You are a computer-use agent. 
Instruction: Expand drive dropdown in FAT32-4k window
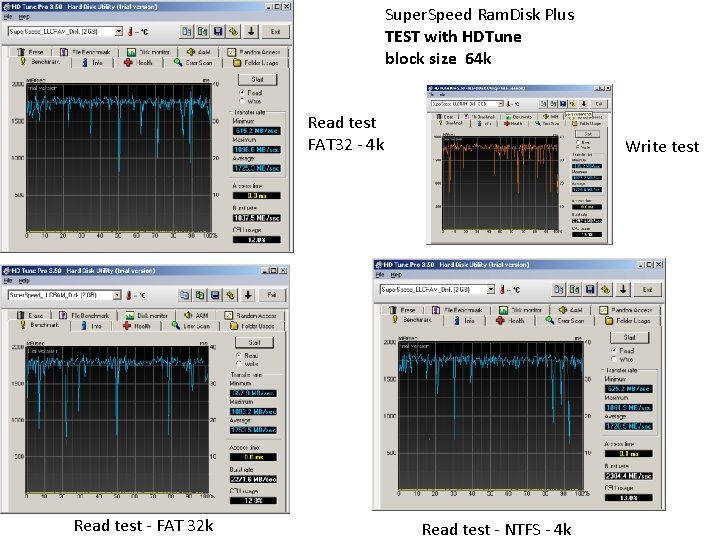pyautogui.click(x=118, y=31)
